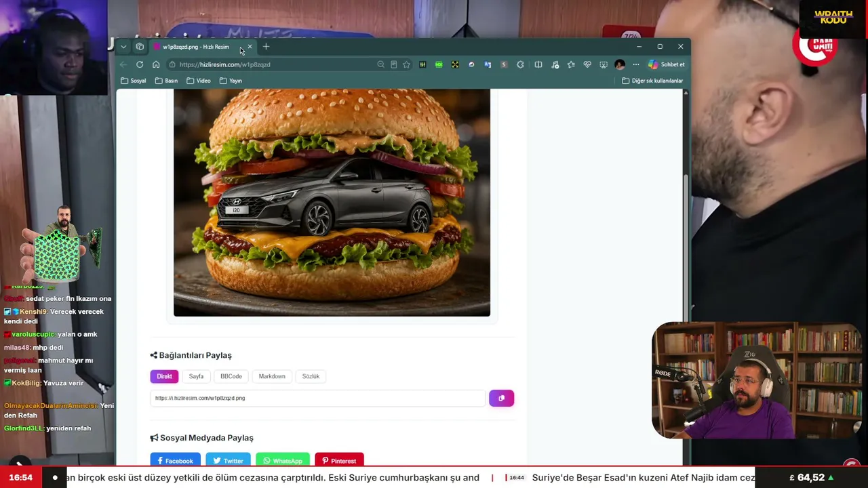Toggle the split screen icon
The height and width of the screenshot is (488, 868).
(538, 64)
